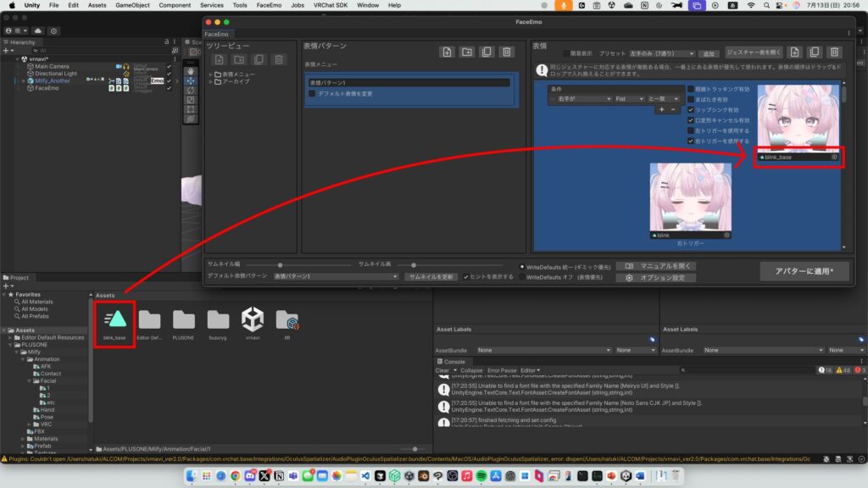Uncheck the ヒントを表示する checkbox
The width and height of the screenshot is (868, 488).
467,277
